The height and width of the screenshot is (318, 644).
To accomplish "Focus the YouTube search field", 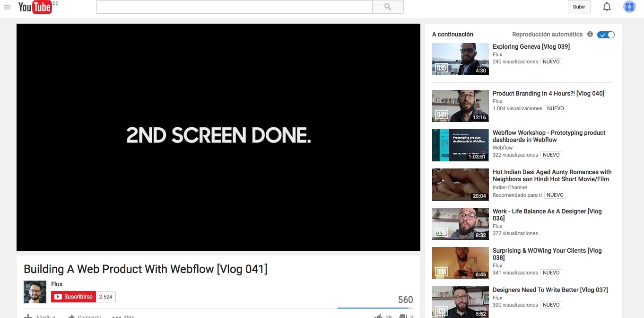I will (235, 7).
